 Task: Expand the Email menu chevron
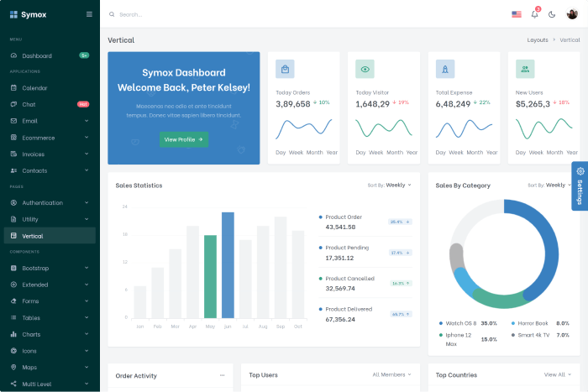coord(87,121)
